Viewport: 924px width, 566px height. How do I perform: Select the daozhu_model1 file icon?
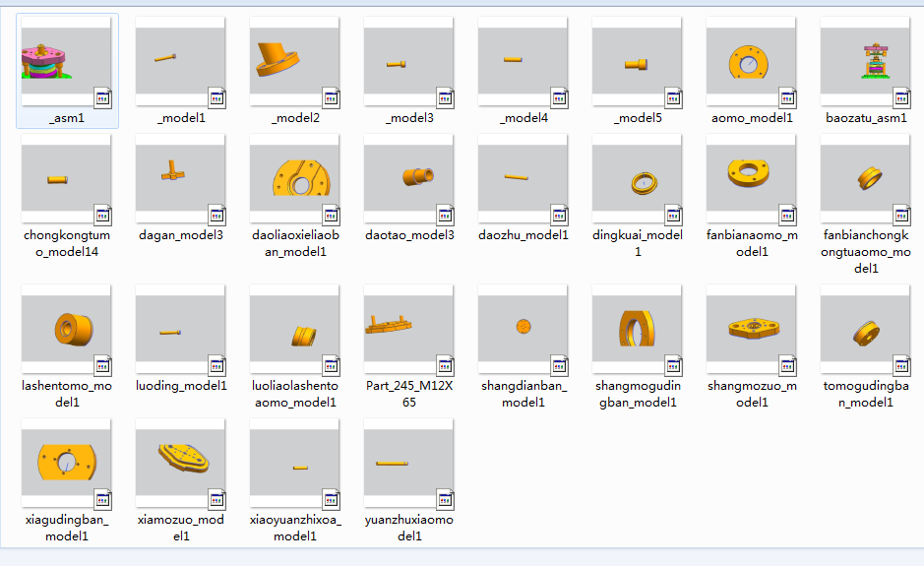pyautogui.click(x=524, y=178)
